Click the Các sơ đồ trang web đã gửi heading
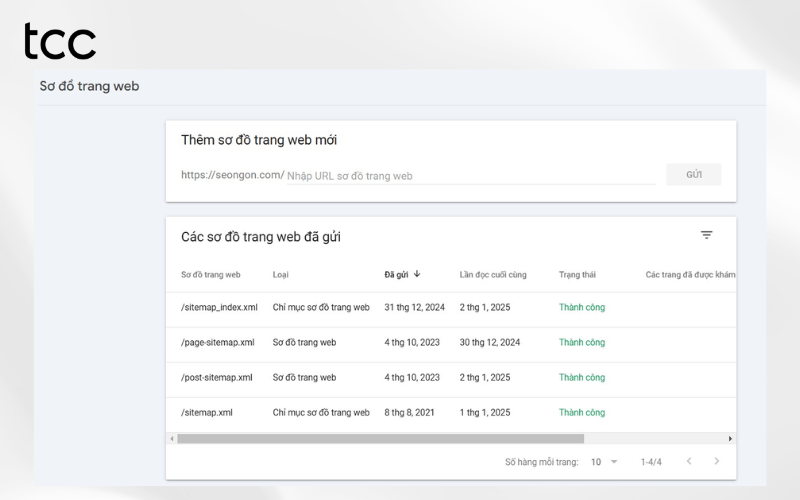The height and width of the screenshot is (500, 800). pos(261,237)
